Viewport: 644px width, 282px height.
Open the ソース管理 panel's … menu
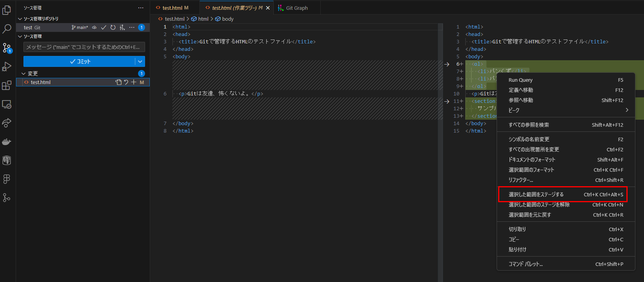141,8
